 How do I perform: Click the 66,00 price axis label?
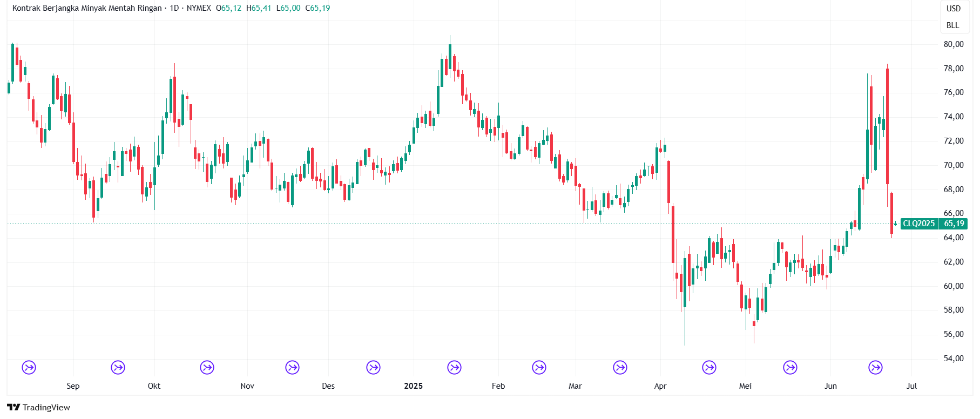click(954, 213)
